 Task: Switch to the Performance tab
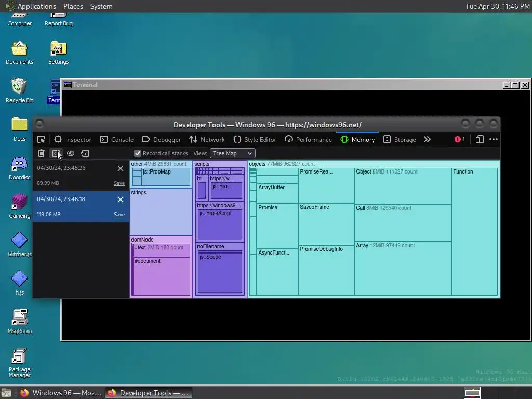pyautogui.click(x=308, y=139)
